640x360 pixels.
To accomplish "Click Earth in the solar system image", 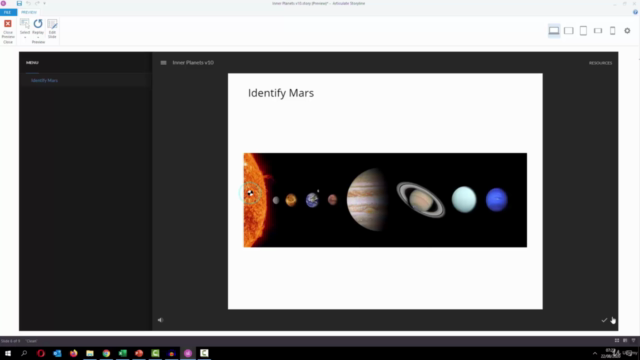I will [312, 200].
